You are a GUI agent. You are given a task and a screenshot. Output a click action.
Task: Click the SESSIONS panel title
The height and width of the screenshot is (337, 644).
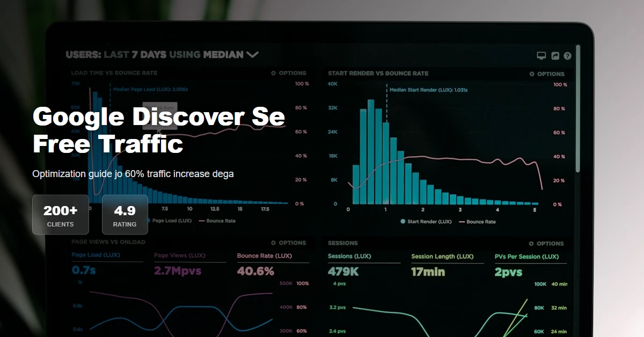(343, 243)
